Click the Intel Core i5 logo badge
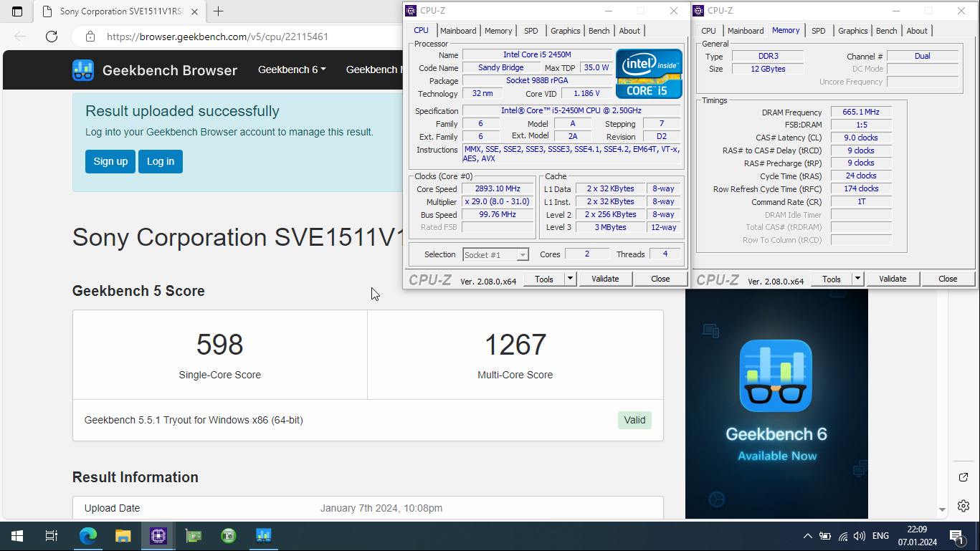 (x=650, y=74)
